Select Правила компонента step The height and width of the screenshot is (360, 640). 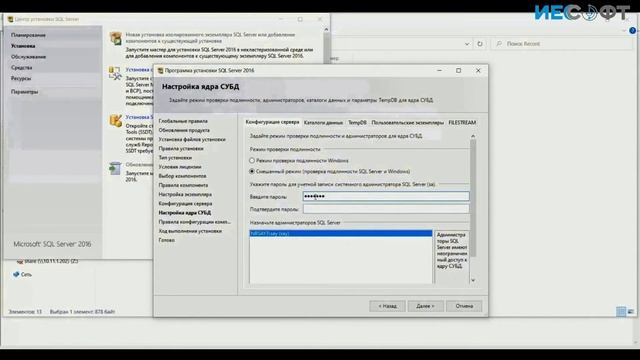183,185
